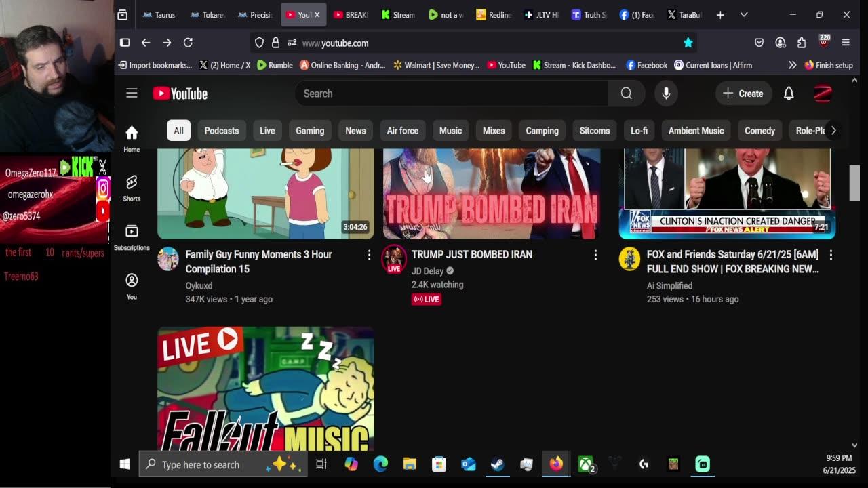
Task: Reload the page with the refresh icon
Action: (188, 43)
